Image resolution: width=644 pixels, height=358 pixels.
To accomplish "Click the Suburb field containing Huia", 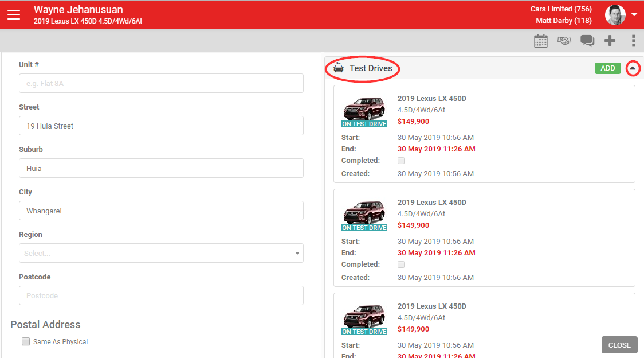I will point(161,168).
